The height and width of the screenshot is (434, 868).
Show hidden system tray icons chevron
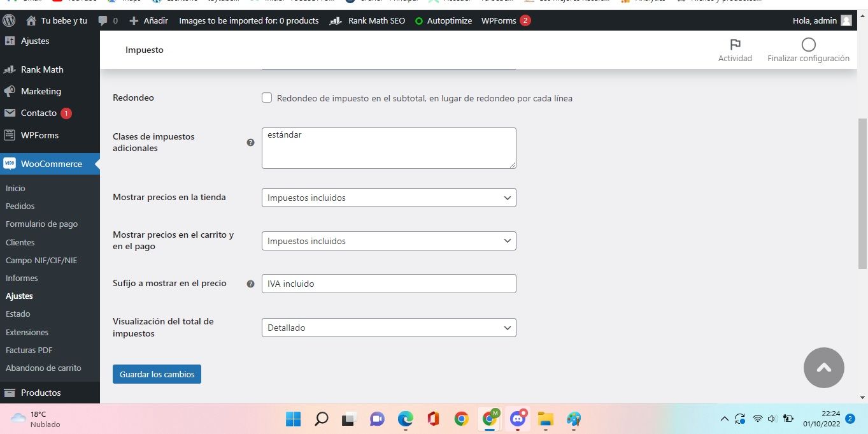pyautogui.click(x=724, y=419)
